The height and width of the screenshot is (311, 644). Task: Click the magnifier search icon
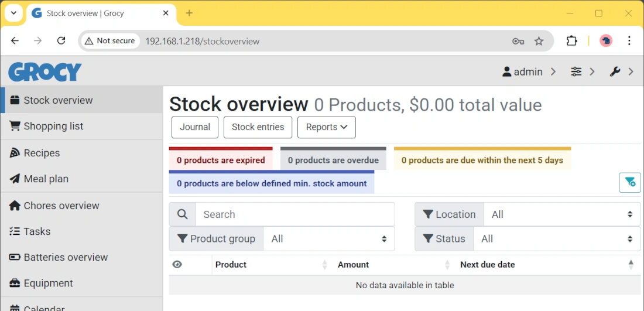click(x=182, y=214)
